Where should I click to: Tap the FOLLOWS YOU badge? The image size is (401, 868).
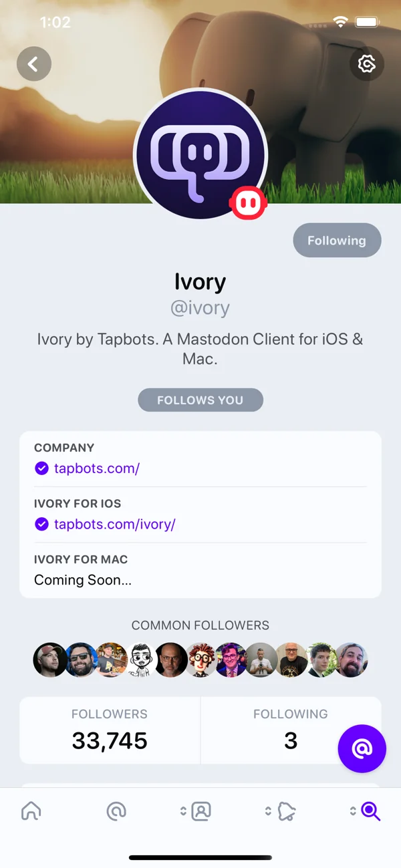200,400
